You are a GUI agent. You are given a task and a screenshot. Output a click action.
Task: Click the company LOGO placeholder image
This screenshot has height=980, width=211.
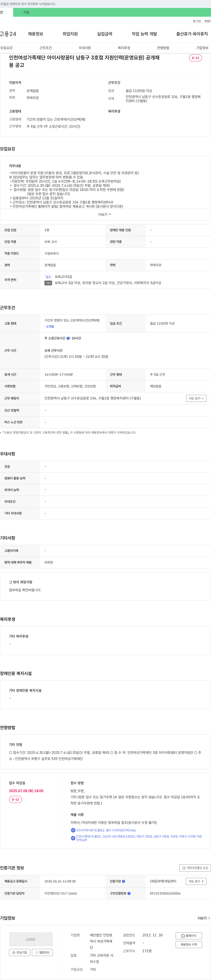31,939
